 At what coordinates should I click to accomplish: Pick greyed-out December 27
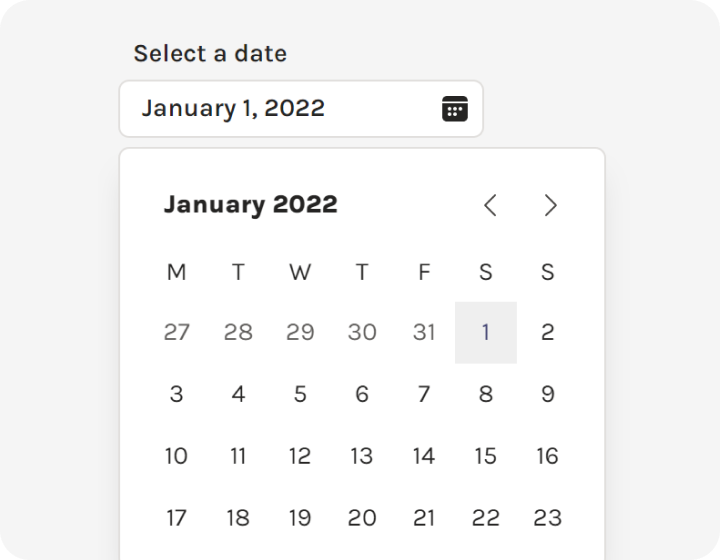tap(177, 332)
